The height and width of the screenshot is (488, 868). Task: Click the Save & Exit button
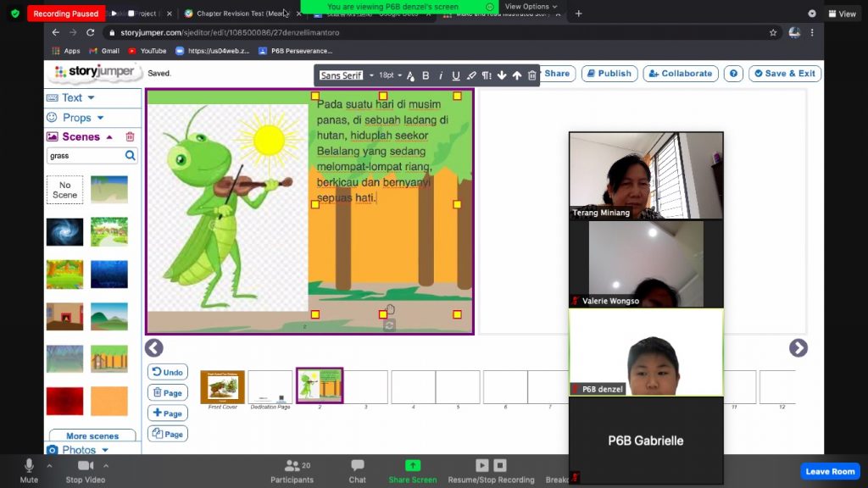pyautogui.click(x=785, y=74)
